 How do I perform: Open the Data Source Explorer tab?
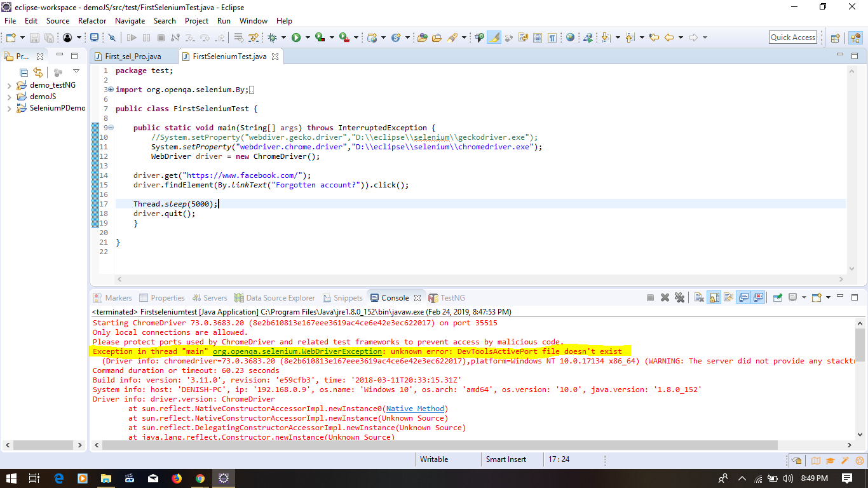[275, 297]
